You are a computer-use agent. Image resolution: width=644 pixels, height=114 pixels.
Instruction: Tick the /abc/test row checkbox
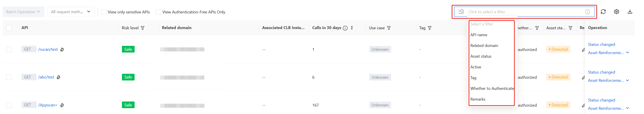9,77
